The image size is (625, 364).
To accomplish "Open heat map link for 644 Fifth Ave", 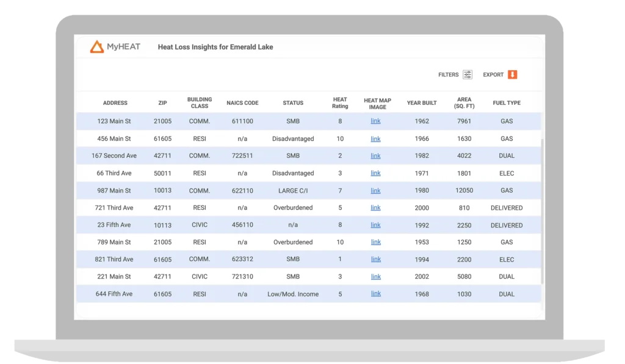I will point(375,294).
